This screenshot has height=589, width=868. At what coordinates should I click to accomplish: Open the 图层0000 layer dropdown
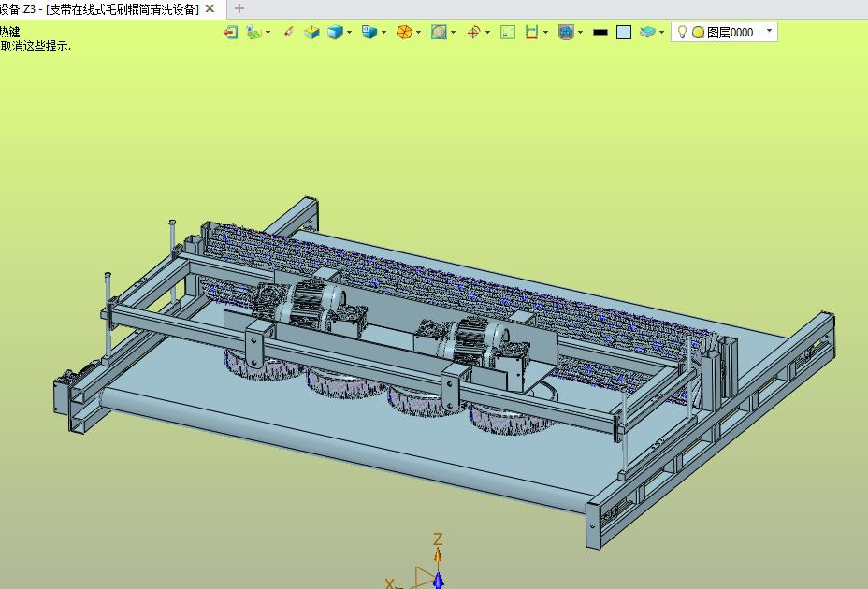pos(769,32)
